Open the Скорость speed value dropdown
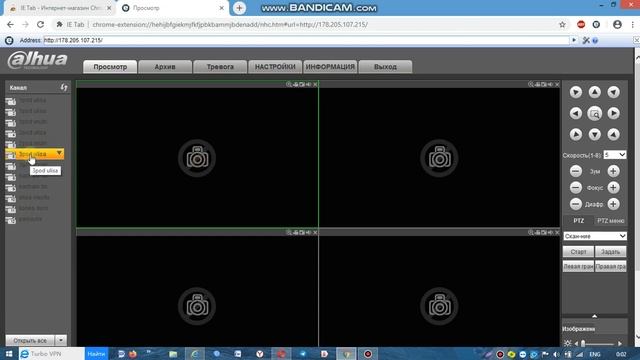 (x=615, y=155)
